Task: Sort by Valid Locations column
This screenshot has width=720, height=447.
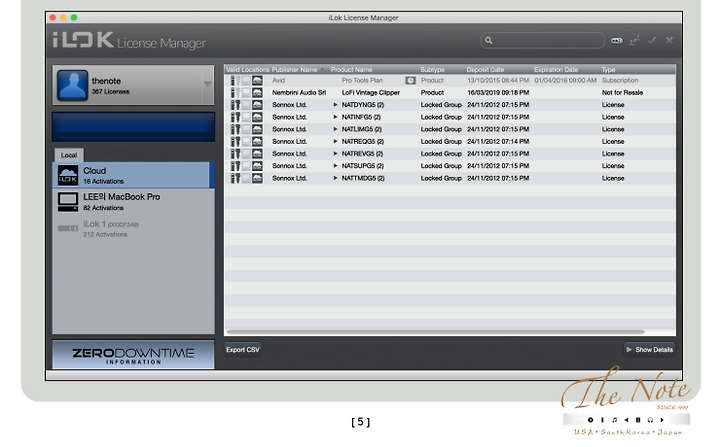Action: coord(248,70)
